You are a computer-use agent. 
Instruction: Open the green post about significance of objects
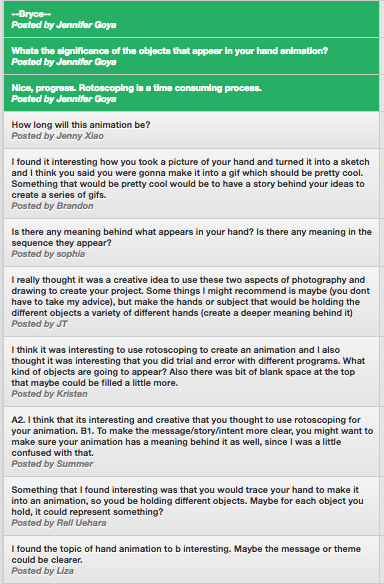191,56
